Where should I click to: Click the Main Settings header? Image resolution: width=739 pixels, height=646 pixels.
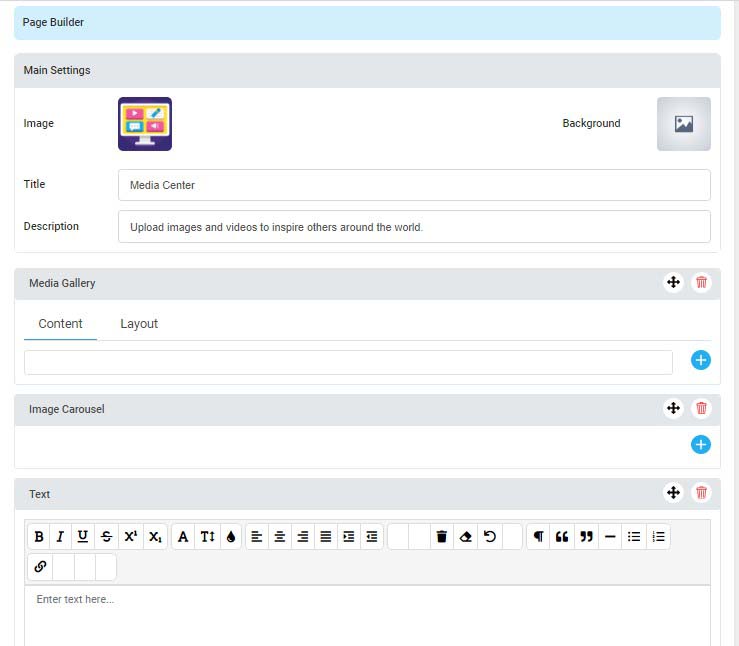coord(367,70)
